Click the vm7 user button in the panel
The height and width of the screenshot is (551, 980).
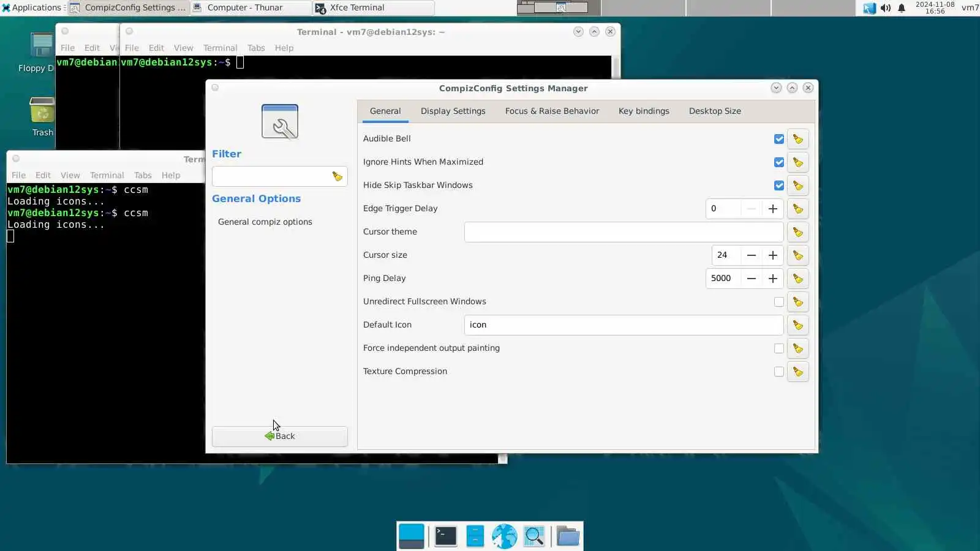pyautogui.click(x=970, y=8)
